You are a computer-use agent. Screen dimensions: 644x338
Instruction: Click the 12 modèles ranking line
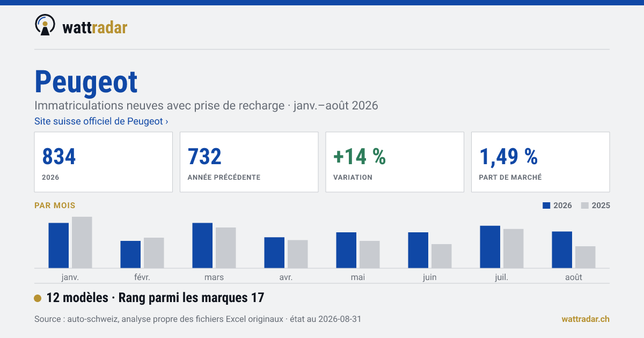[x=156, y=298]
